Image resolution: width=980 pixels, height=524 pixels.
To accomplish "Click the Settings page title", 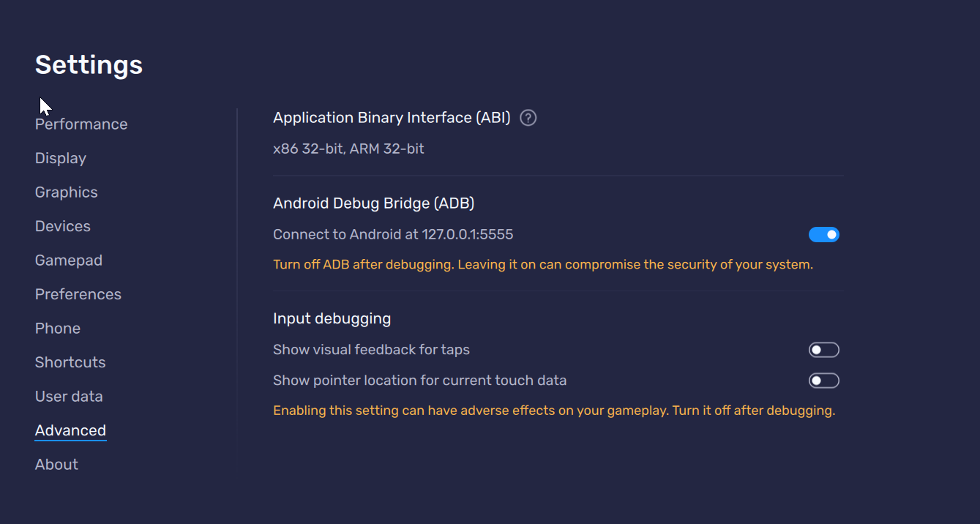I will (x=88, y=64).
